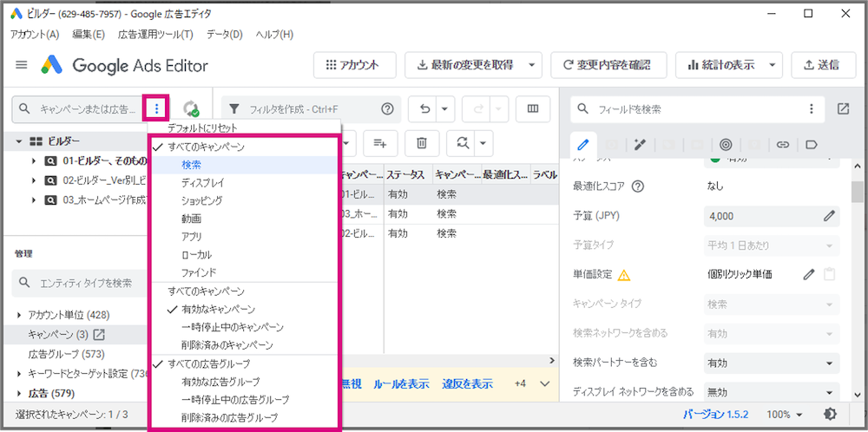Click the theme settings icon in status bar
Screen dimensions: 868x432
click(x=831, y=415)
